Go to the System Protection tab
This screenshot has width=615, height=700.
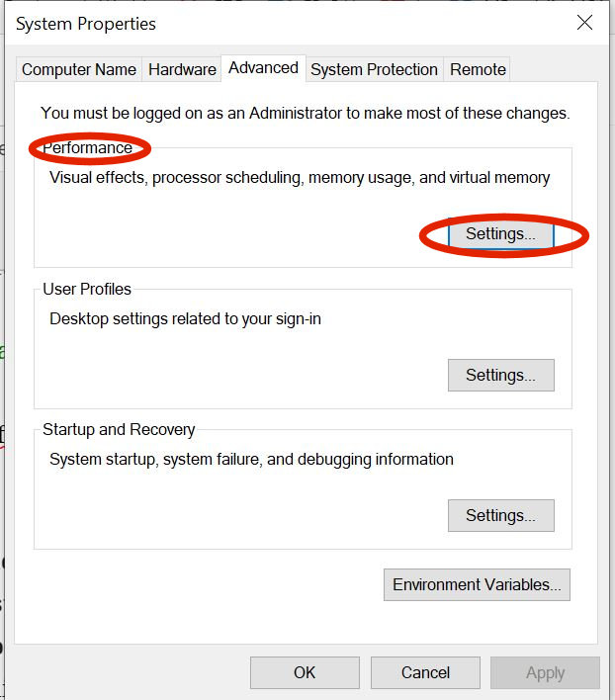[374, 69]
